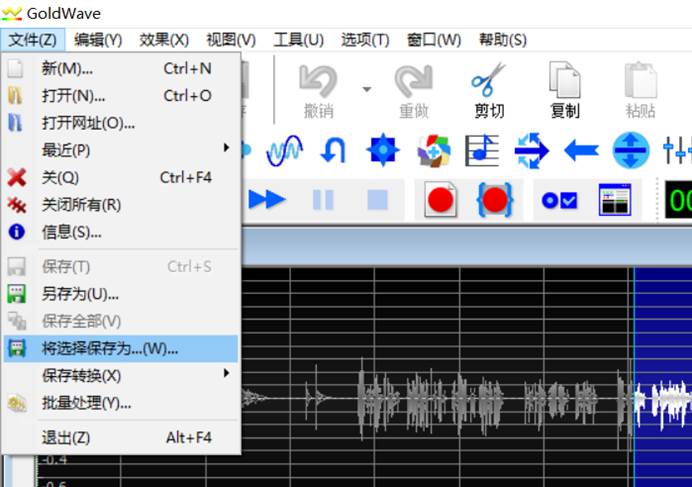Expand the undo (撤销) dropdown arrow
Screen dimensions: 692x487
[366, 89]
